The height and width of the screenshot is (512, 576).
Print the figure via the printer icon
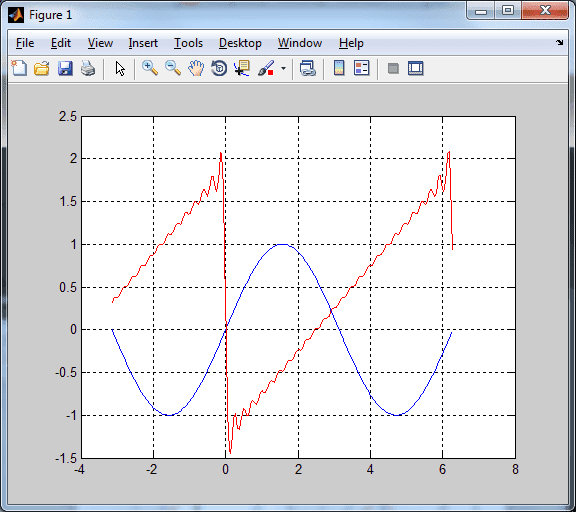coord(88,68)
